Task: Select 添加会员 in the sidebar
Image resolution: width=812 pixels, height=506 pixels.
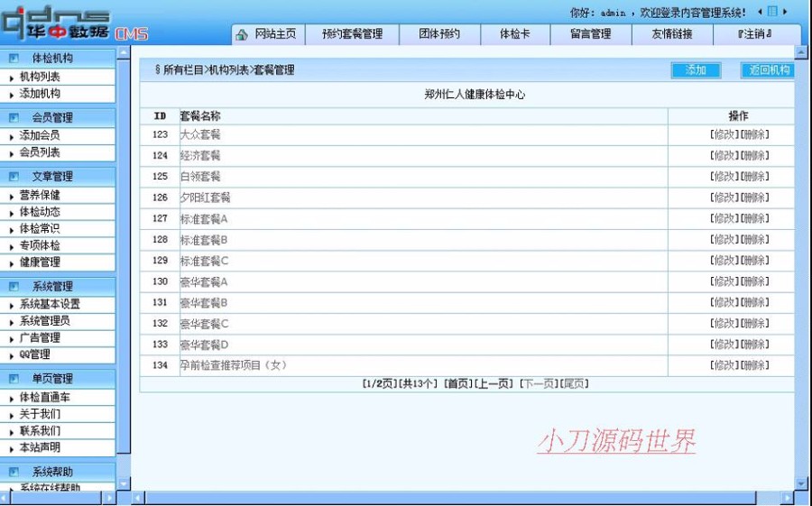Action: pos(40,135)
